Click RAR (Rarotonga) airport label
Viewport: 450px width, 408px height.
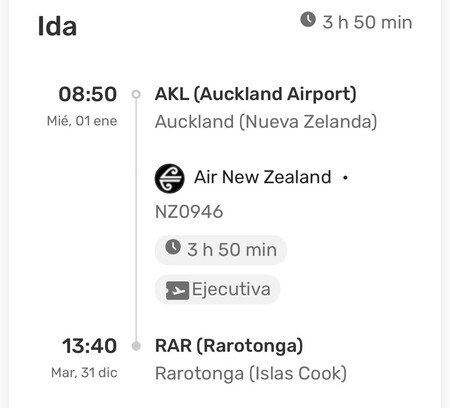pos(229,346)
